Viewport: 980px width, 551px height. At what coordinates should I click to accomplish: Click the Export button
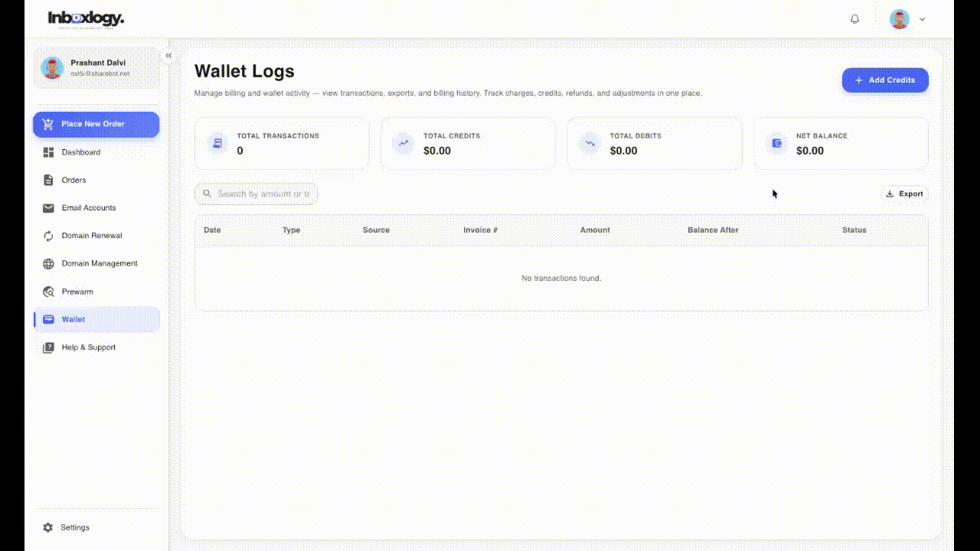pos(904,194)
